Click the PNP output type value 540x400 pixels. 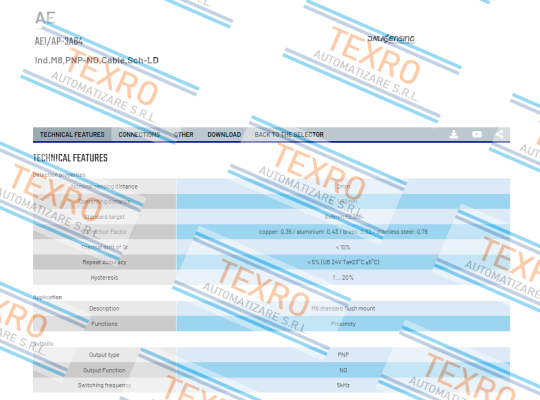tap(343, 355)
